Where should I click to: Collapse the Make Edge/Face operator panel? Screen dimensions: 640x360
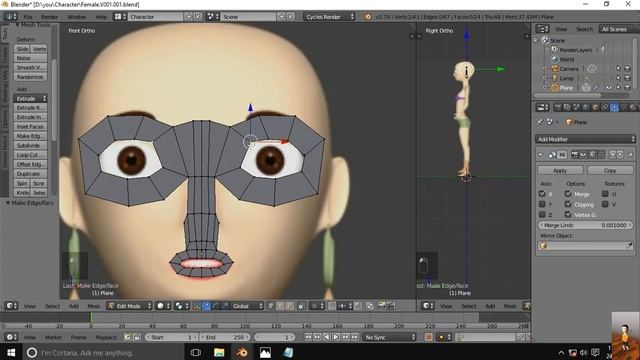point(8,203)
